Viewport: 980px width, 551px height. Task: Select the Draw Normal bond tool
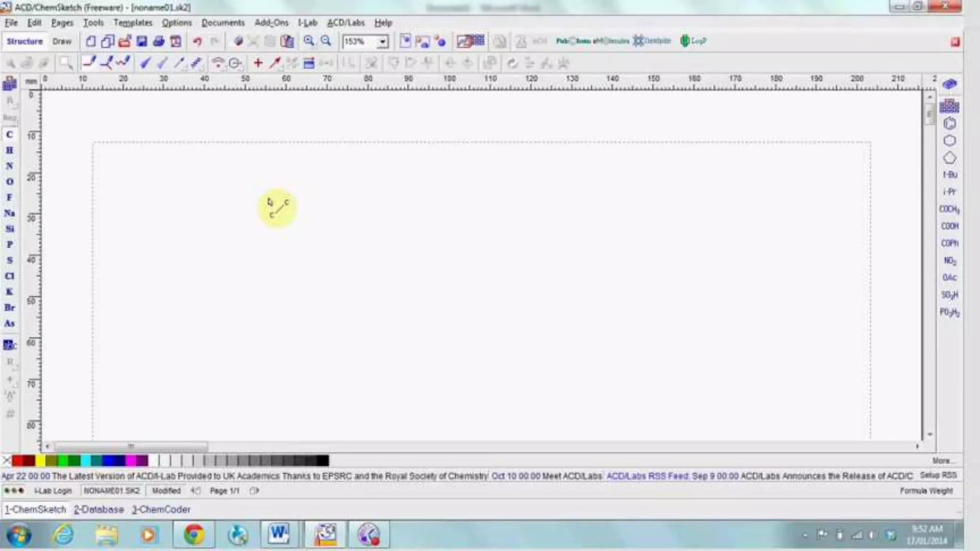click(89, 63)
